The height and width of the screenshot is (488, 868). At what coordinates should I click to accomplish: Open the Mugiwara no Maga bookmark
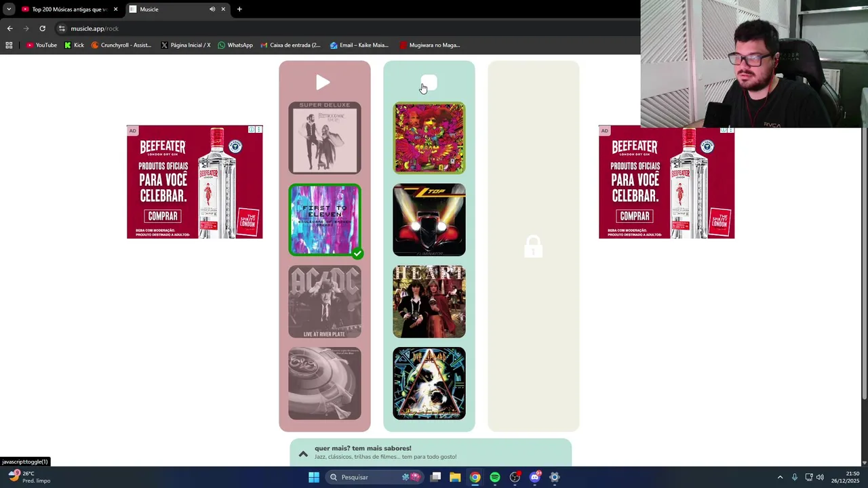430,45
